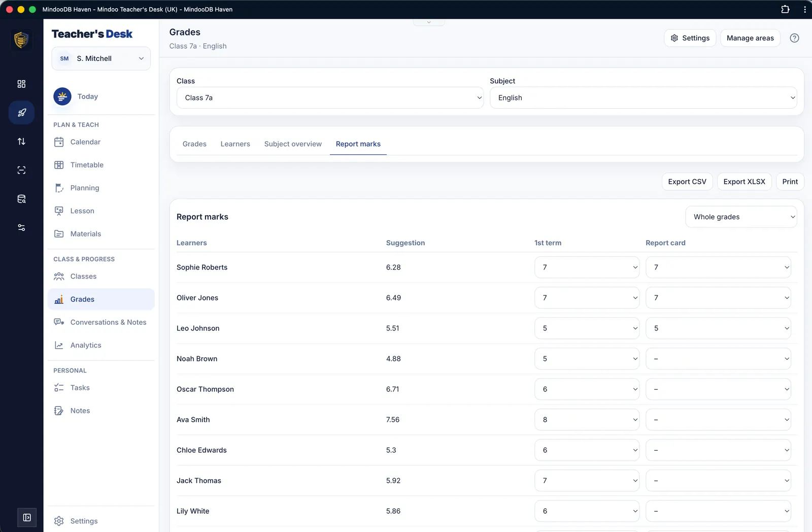
Task: Click Export XLSX button
Action: pyautogui.click(x=745, y=182)
